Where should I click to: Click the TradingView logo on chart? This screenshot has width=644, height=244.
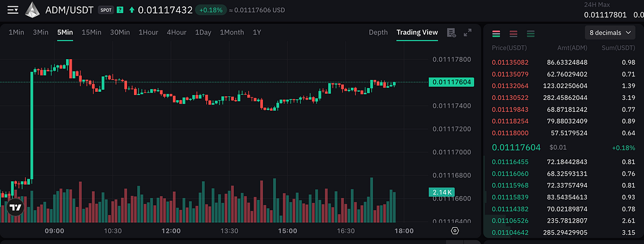16,208
